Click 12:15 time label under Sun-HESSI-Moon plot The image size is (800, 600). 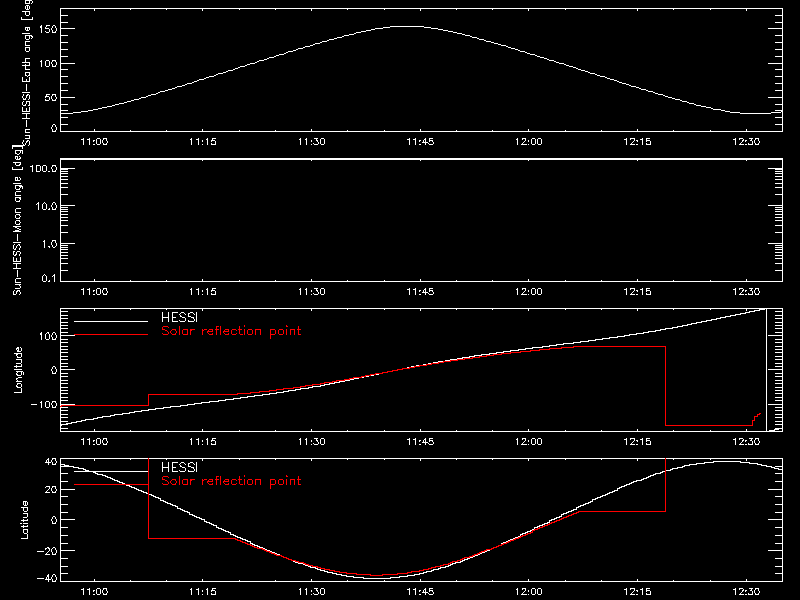coord(637,292)
